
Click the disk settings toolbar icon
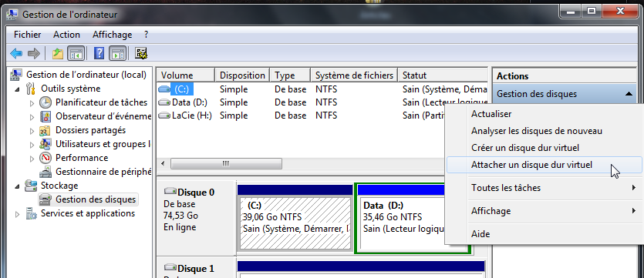141,53
